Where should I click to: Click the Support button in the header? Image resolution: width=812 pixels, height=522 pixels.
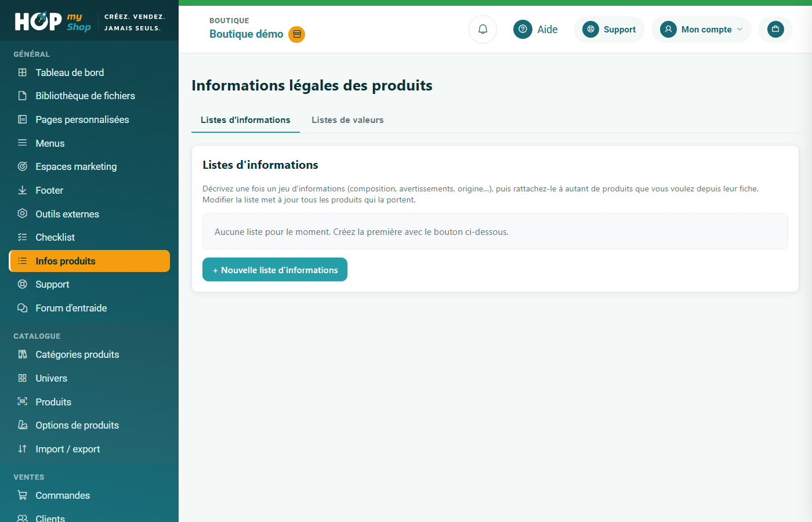609,30
